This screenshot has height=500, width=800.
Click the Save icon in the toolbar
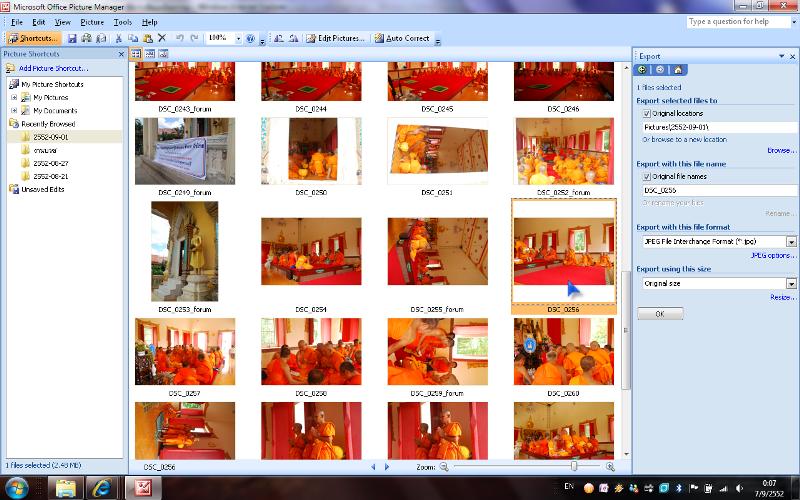[72, 38]
